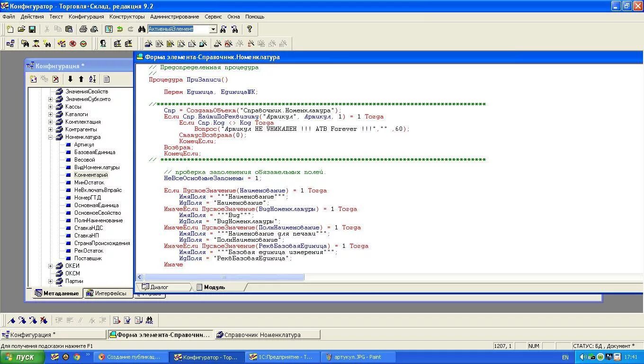Open the Файл menu

9,17
